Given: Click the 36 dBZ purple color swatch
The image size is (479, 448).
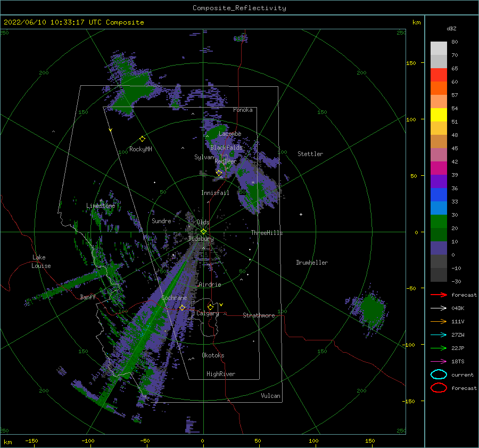Looking at the screenshot, I should (x=439, y=181).
